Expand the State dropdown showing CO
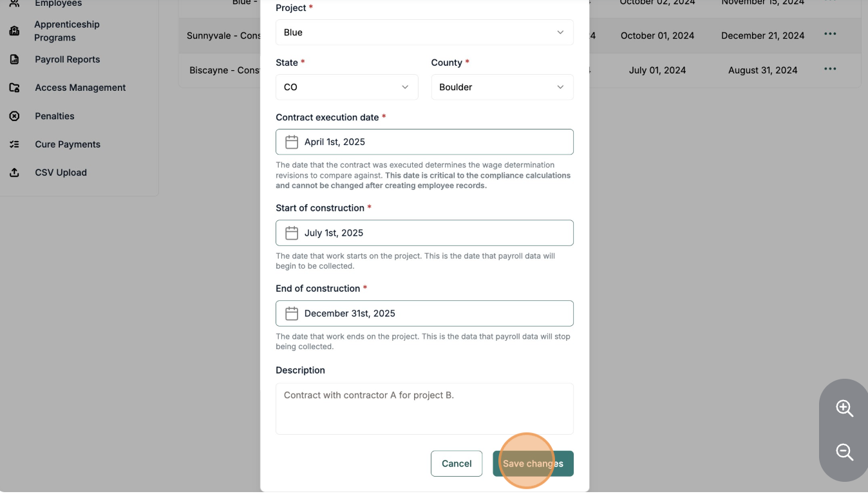868x496 pixels. pyautogui.click(x=346, y=87)
